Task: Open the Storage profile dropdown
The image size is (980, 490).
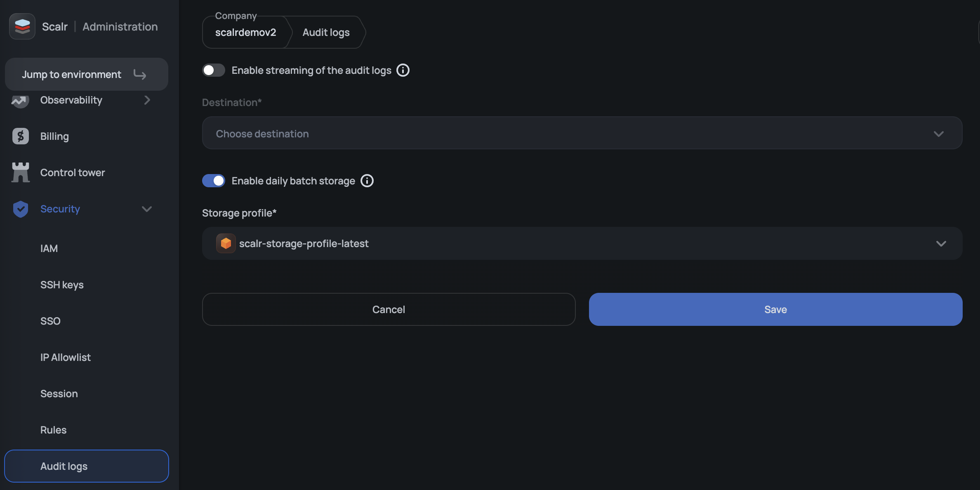Action: tap(582, 243)
